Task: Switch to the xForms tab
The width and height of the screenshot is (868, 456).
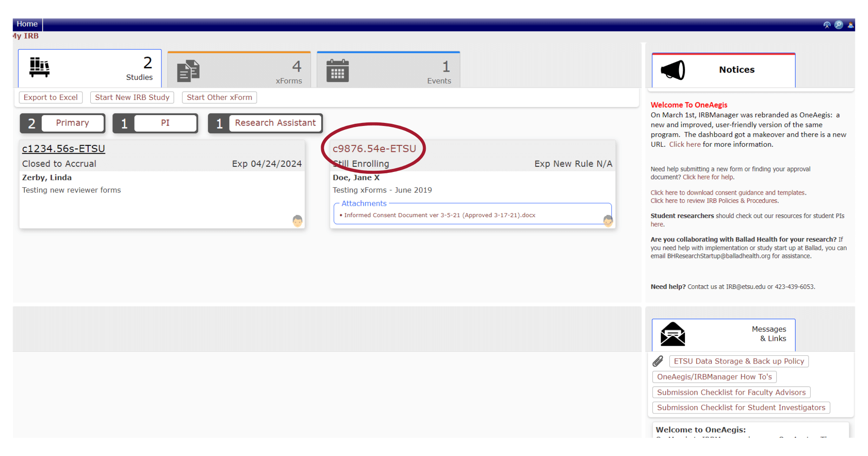Action: pyautogui.click(x=239, y=70)
